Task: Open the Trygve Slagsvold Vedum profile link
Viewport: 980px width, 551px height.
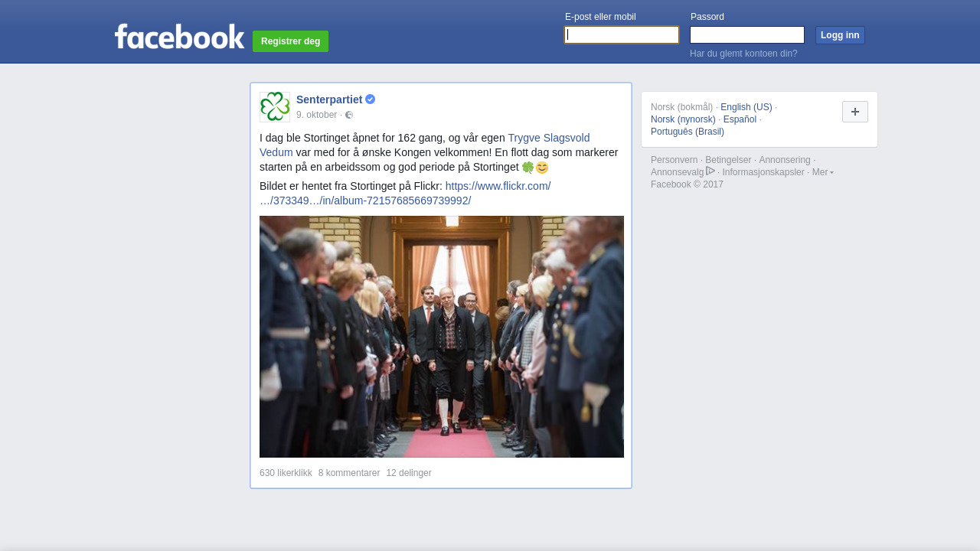Action: 425,145
